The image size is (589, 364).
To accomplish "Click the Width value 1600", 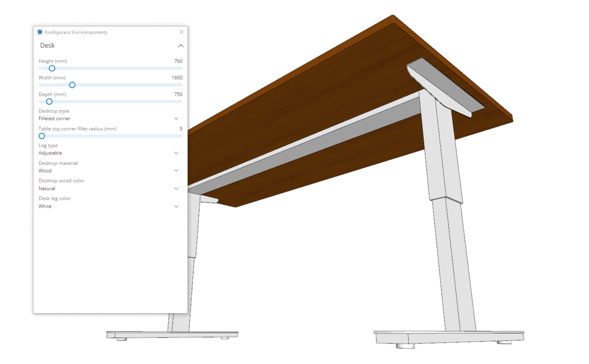I will 177,78.
